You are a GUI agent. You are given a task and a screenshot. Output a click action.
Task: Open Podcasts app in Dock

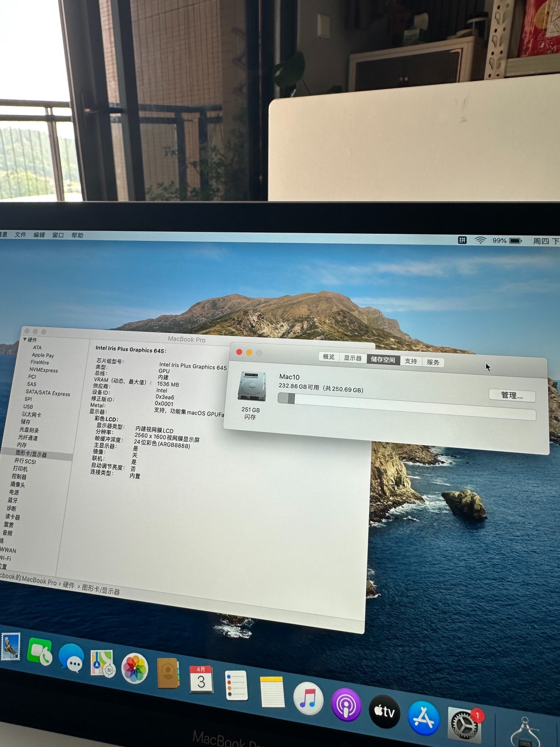[346, 705]
